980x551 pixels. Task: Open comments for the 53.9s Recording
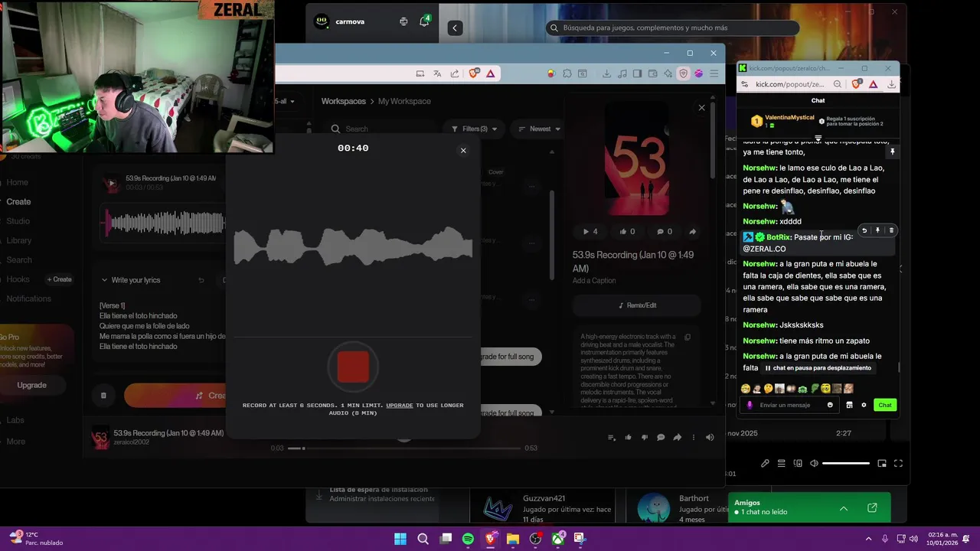click(x=664, y=231)
